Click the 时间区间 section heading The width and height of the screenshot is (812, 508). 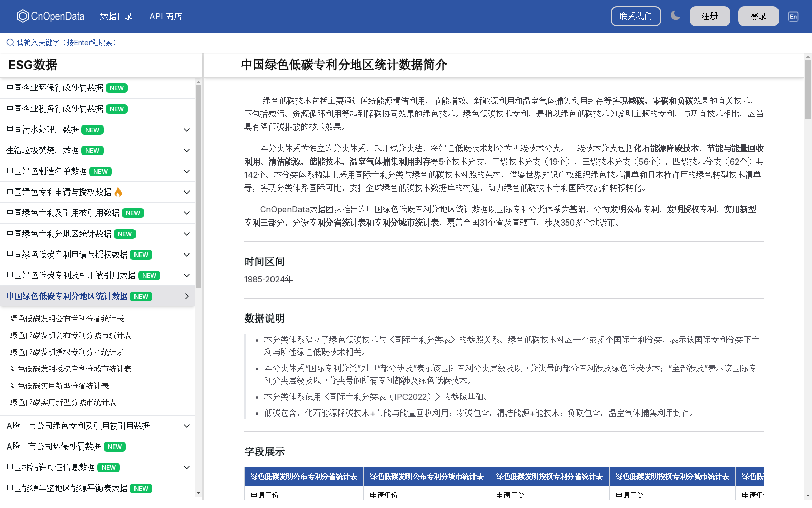click(x=264, y=262)
